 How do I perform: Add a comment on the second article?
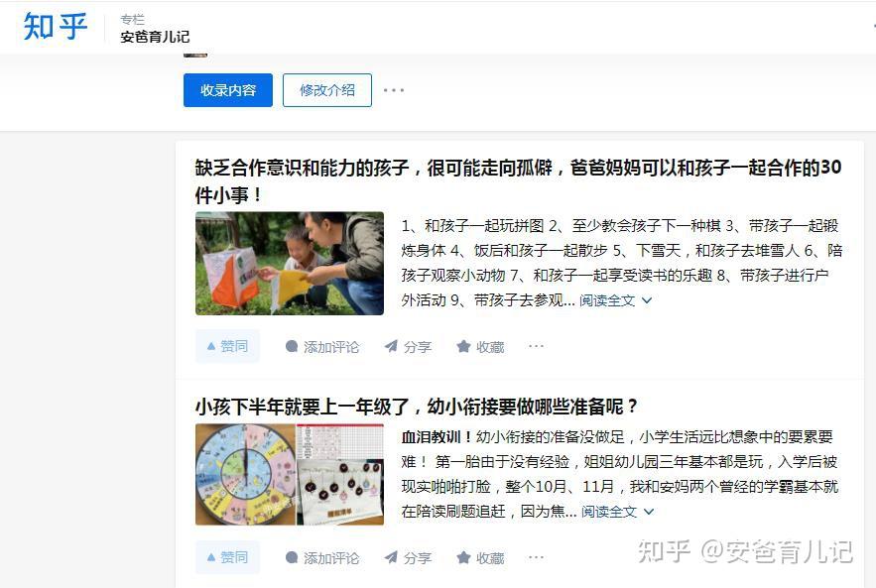(322, 558)
